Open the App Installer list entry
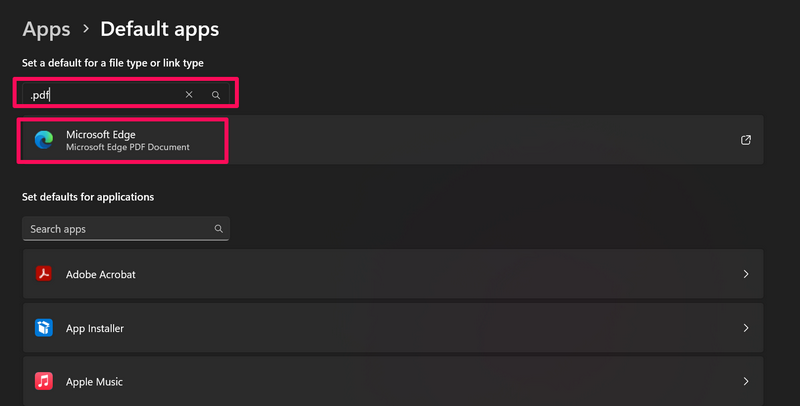800x406 pixels. click(x=390, y=328)
